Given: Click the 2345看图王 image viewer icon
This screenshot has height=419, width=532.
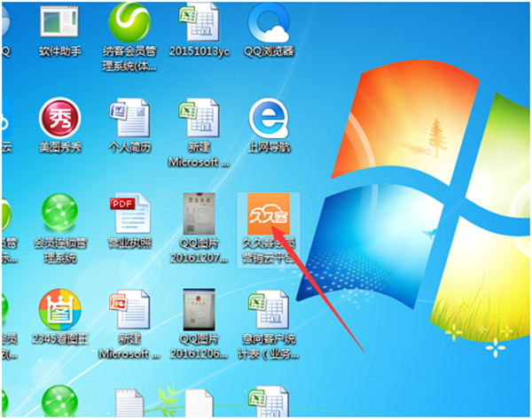Looking at the screenshot, I should [x=60, y=311].
